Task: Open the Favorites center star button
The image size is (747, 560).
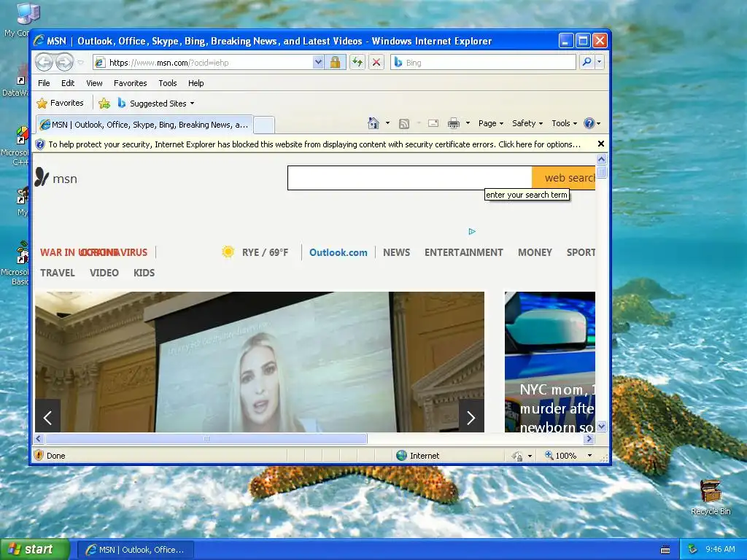Action: [x=61, y=103]
